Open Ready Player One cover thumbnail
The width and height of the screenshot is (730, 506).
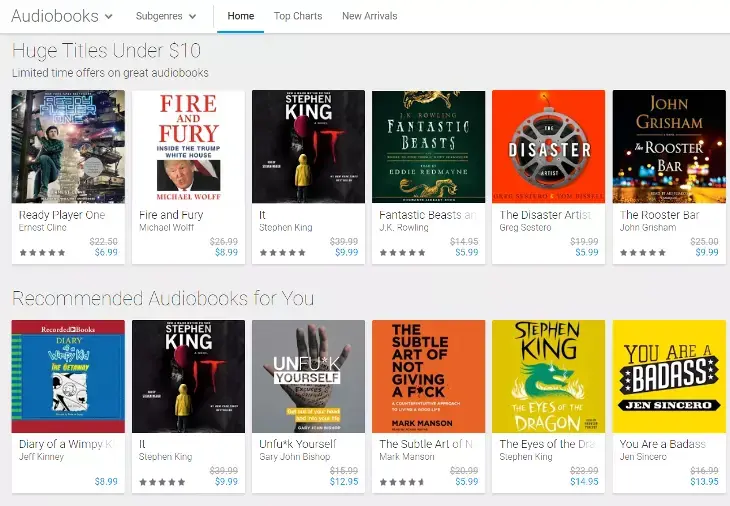[68, 147]
